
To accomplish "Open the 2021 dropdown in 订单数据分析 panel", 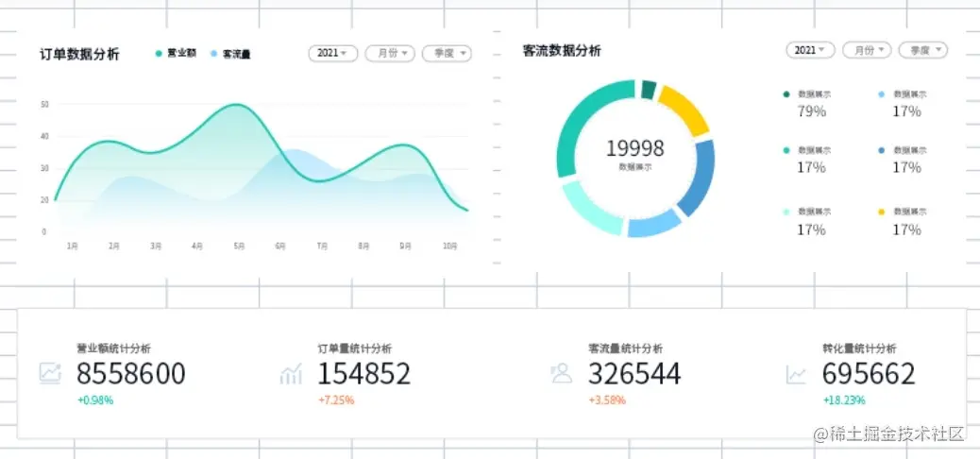I will [333, 53].
